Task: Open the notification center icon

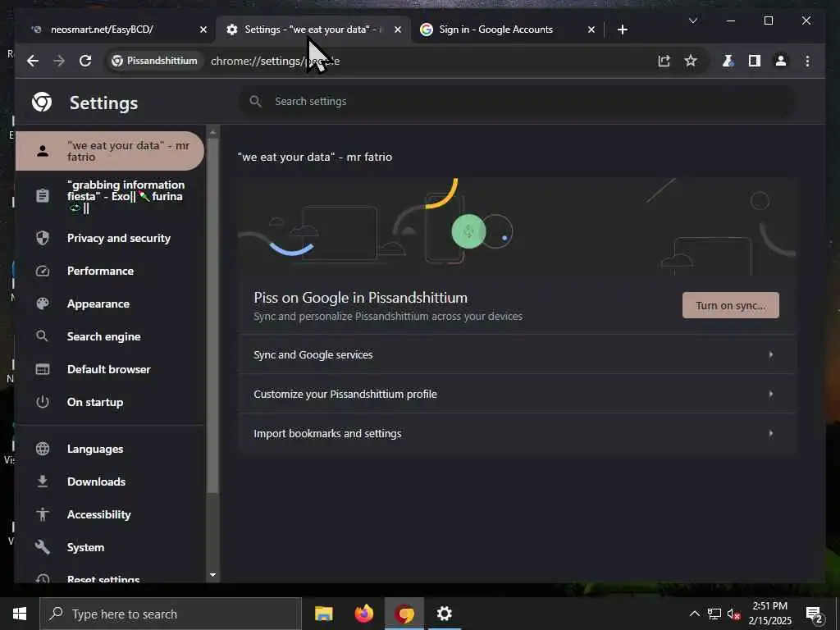Action: coord(815,614)
